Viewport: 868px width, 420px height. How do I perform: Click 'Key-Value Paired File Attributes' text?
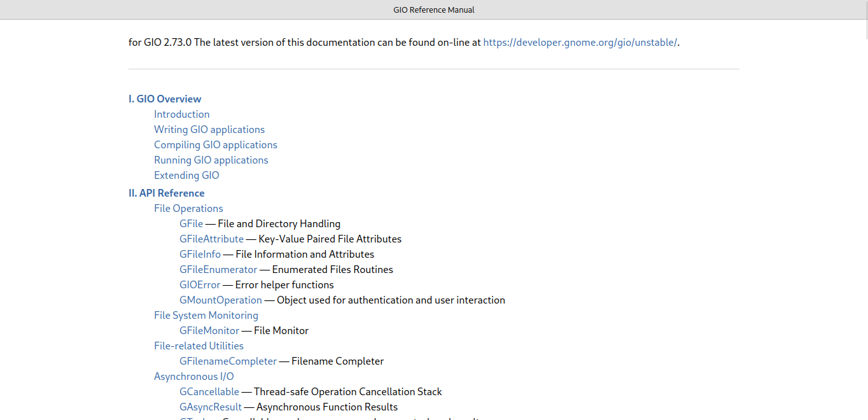pos(330,239)
